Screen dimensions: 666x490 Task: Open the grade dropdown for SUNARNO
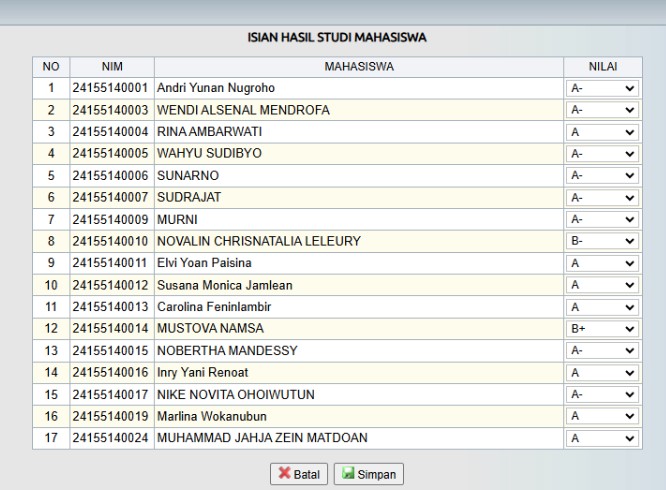604,176
